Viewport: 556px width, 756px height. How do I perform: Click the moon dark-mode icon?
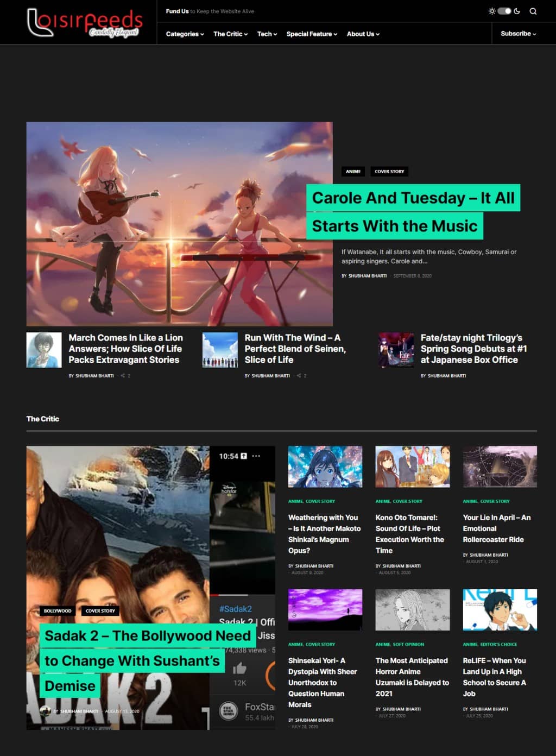coord(517,11)
